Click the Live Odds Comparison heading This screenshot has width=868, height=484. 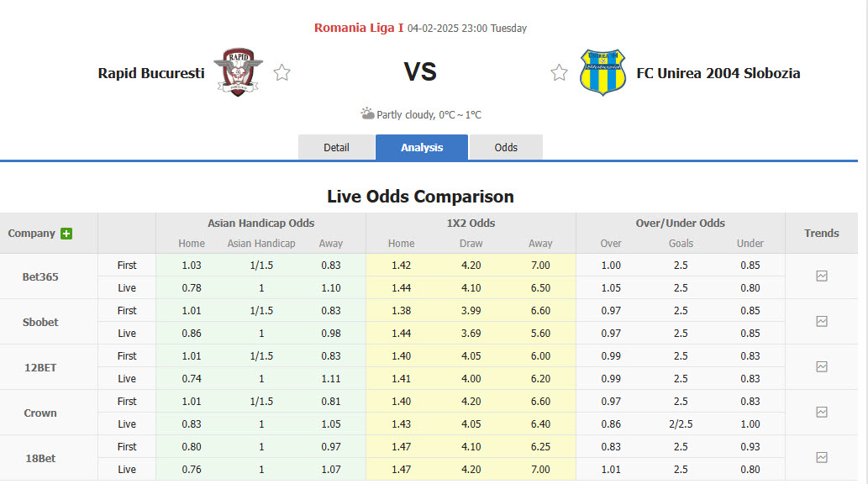[x=420, y=197]
